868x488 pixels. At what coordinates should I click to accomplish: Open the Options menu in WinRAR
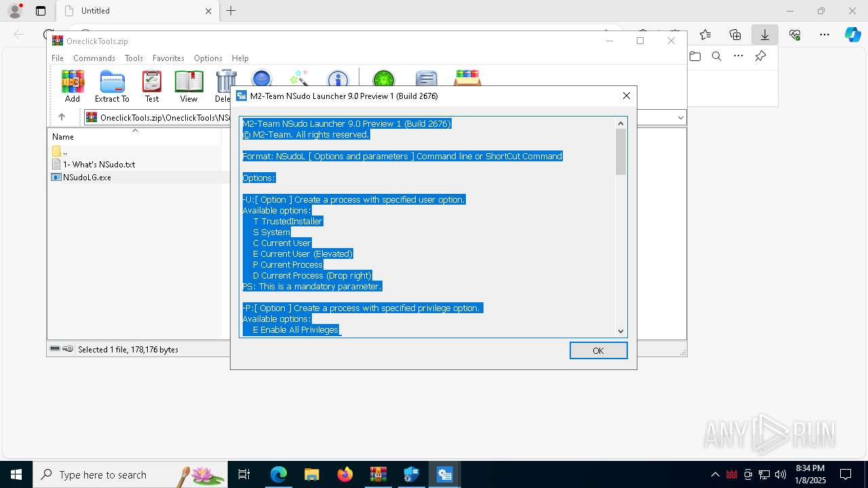pos(208,58)
